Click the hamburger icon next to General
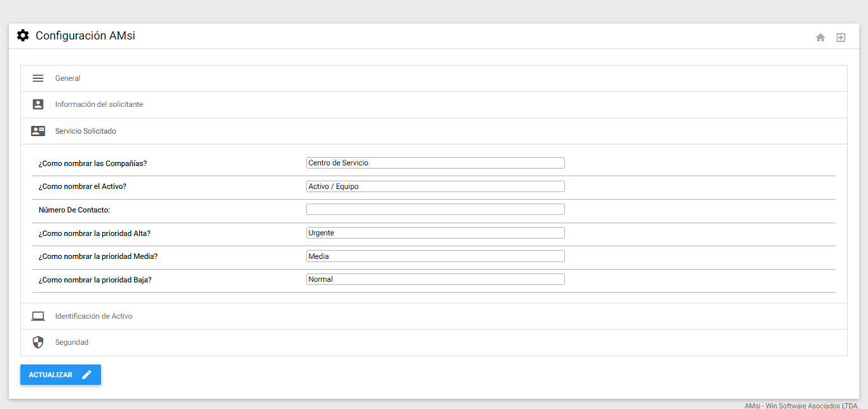This screenshot has width=868, height=409. [x=38, y=78]
